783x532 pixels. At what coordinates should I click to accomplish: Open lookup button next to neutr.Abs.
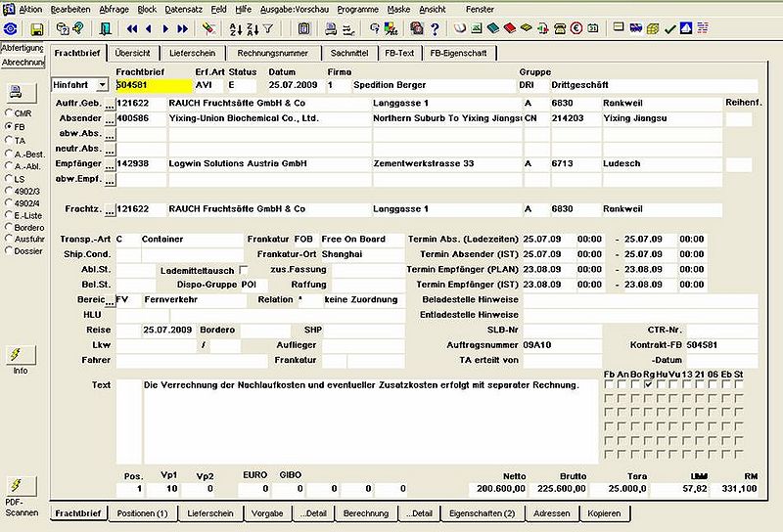110,150
